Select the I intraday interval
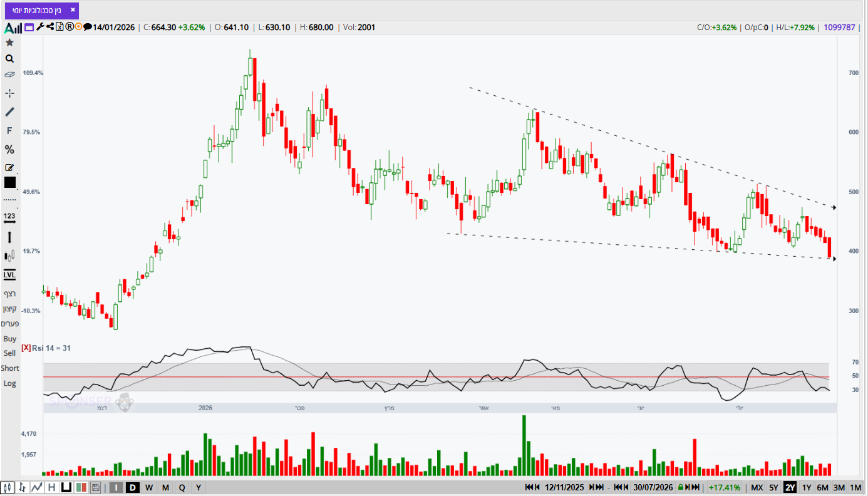This screenshot has width=868, height=496. (x=116, y=487)
